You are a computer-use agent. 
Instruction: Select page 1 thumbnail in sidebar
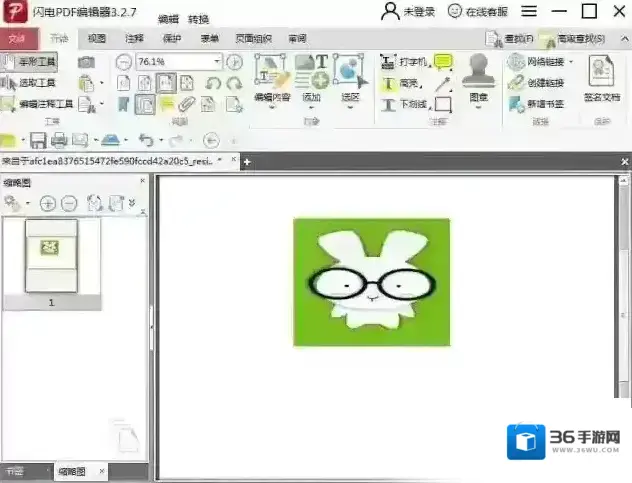[x=51, y=256]
